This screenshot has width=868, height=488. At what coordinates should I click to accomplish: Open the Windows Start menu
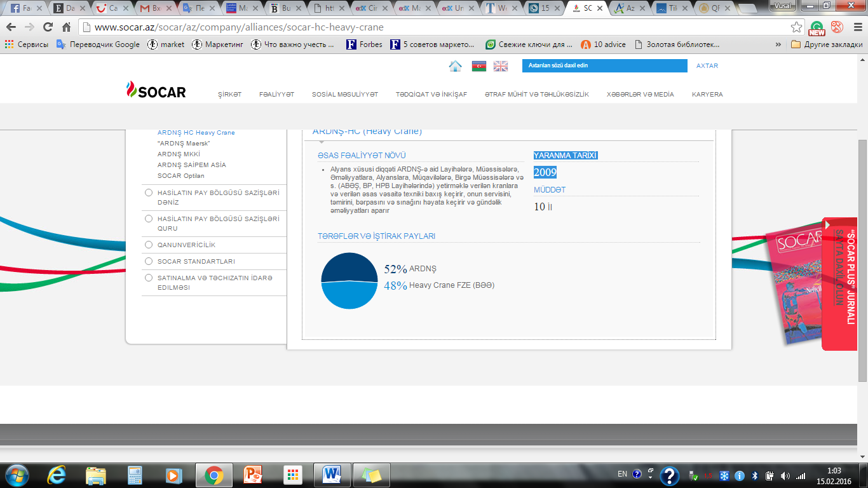coord(16,475)
